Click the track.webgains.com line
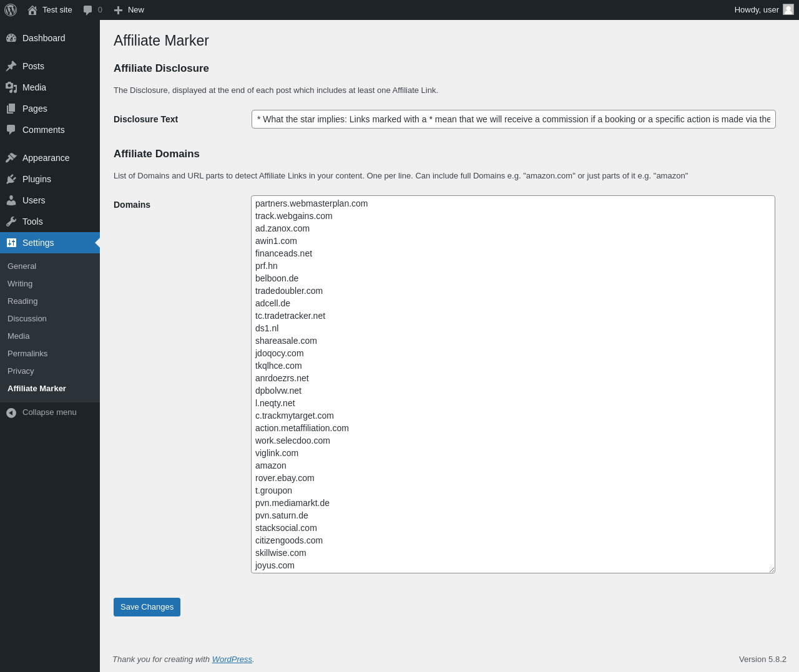Image resolution: width=799 pixels, height=672 pixels. coord(294,216)
